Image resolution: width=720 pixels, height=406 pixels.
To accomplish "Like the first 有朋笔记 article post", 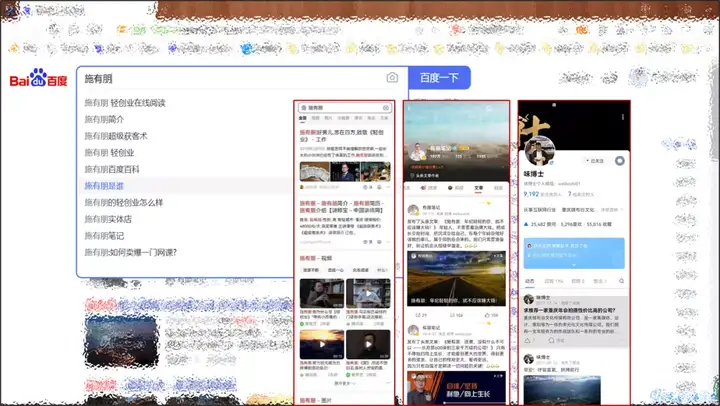I will tap(491, 316).
